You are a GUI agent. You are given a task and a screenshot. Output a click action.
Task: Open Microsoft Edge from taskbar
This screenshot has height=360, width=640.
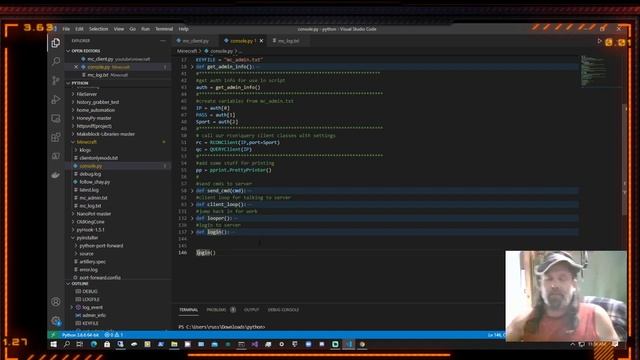click(94, 344)
